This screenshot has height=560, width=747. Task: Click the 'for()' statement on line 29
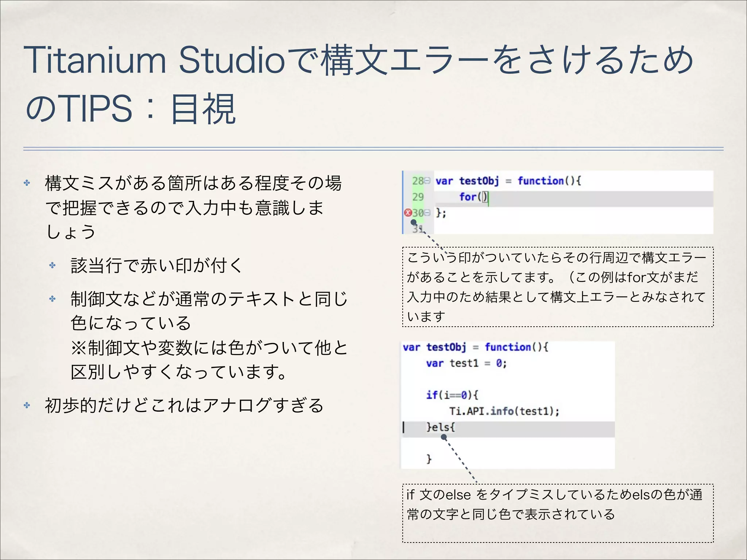[473, 197]
